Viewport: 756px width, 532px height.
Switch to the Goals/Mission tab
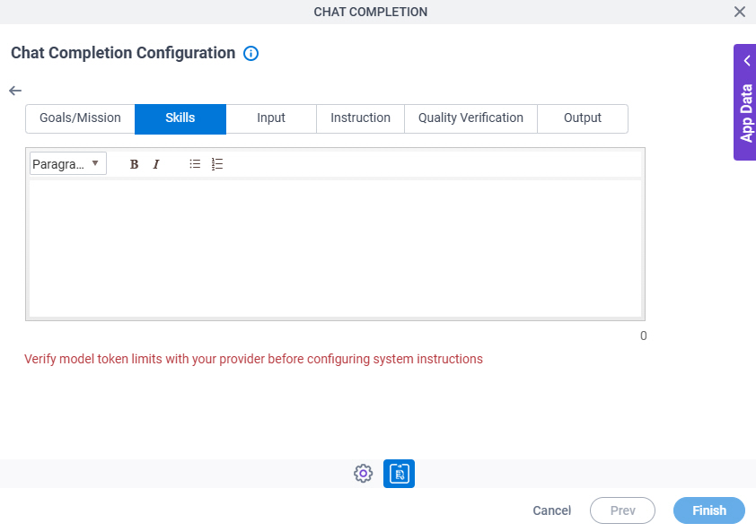click(80, 118)
